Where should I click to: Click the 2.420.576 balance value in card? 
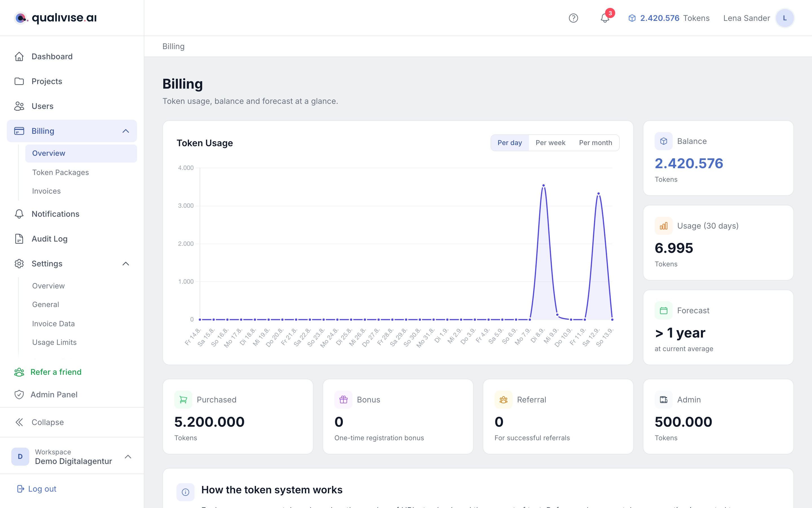coord(689,164)
